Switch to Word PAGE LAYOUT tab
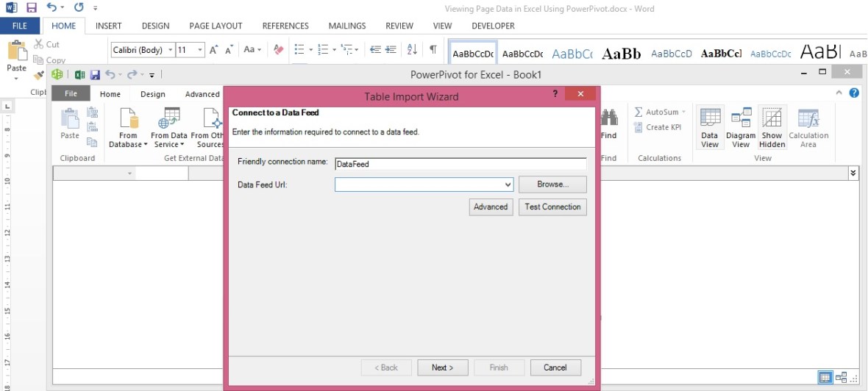 click(216, 26)
